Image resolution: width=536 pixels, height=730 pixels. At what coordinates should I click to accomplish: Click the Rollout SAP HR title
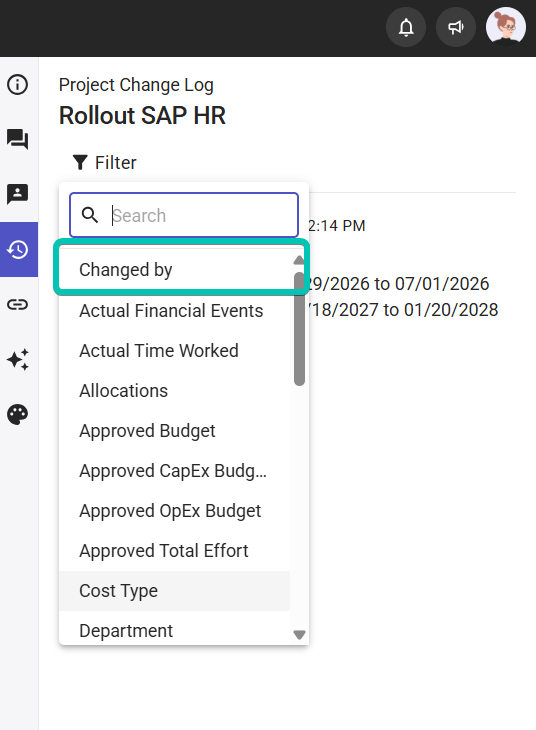(142, 115)
